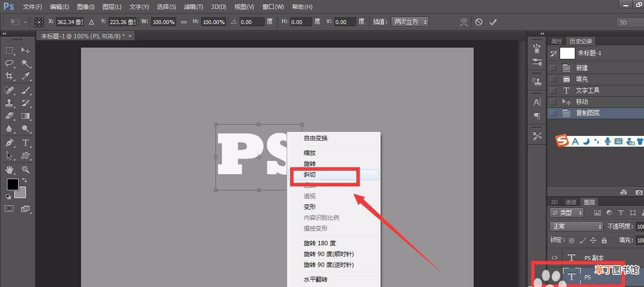Swap foreground and background colors
Screen dimensions: 644x287
[x=25, y=181]
